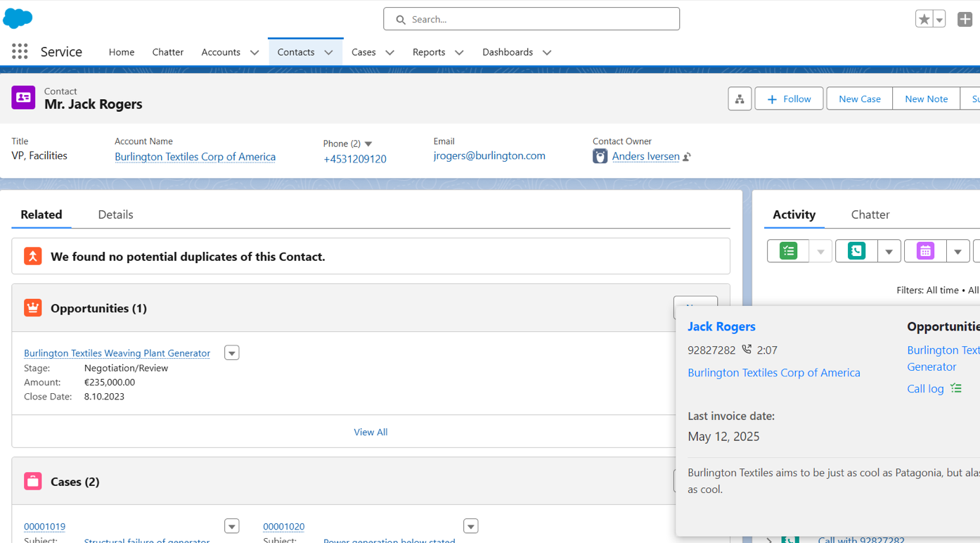
Task: Click the New Task icon button
Action: [788, 251]
